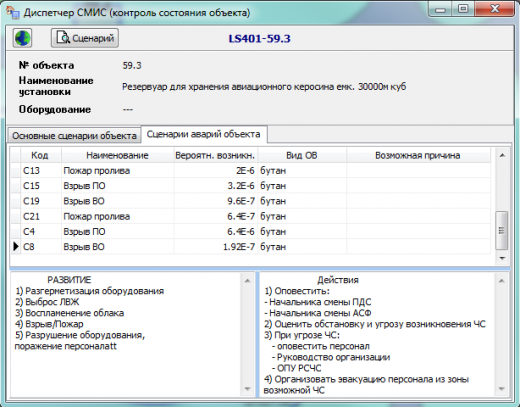This screenshot has width=520, height=407.
Task: Select row code C19
Action: pos(31,201)
